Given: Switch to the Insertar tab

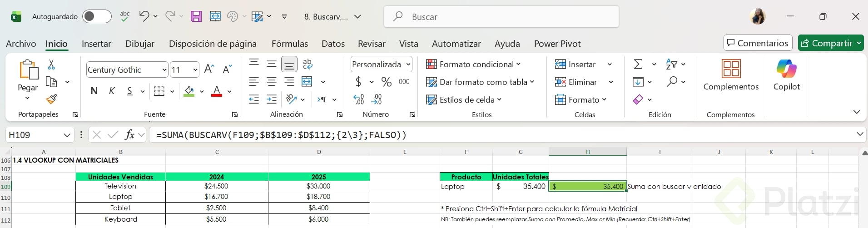Looking at the screenshot, I should pyautogui.click(x=96, y=44).
